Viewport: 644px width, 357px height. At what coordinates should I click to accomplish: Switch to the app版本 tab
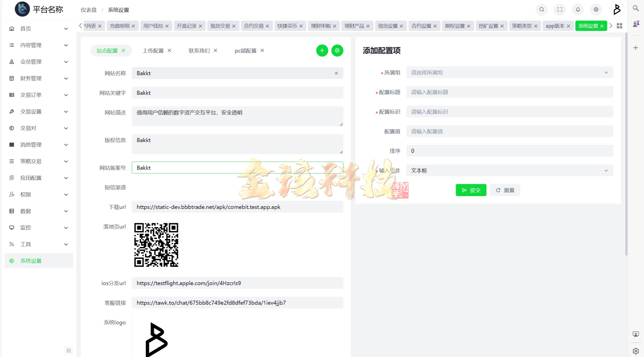point(554,26)
